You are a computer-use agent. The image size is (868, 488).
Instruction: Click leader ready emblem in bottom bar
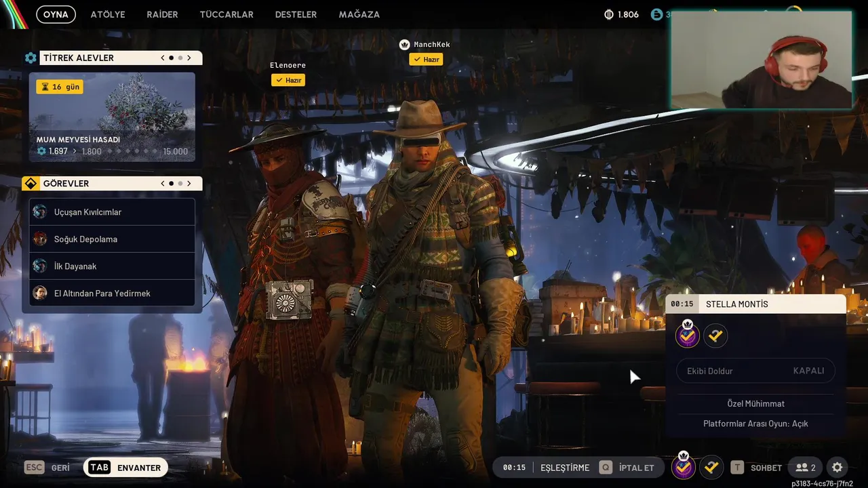point(684,467)
